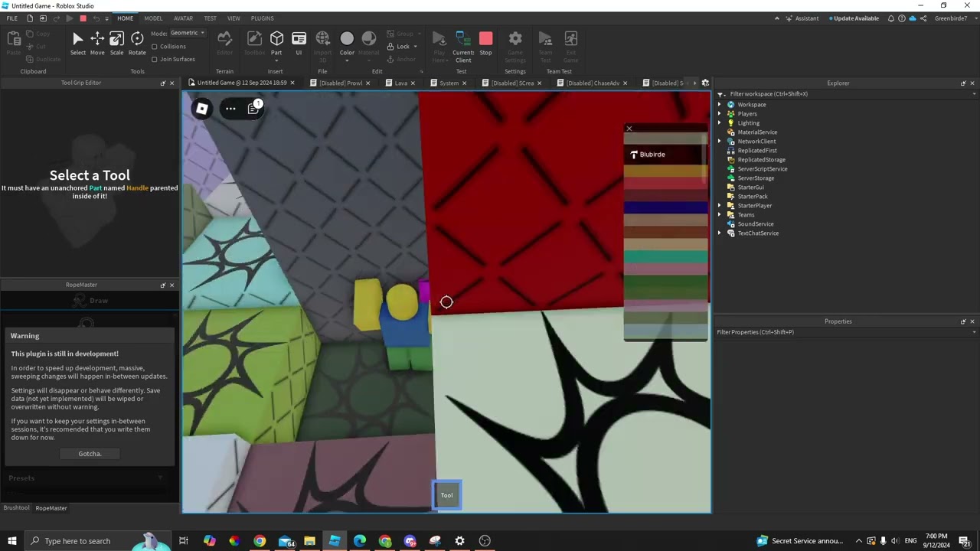
Task: Switch to the TEST ribbon tab
Action: [x=210, y=18]
